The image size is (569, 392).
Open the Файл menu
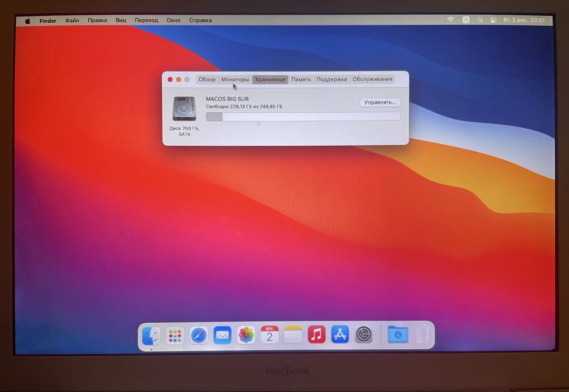72,20
